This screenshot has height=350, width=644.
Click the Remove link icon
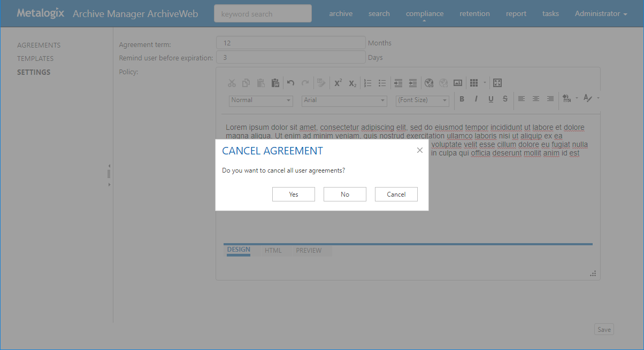(x=443, y=83)
